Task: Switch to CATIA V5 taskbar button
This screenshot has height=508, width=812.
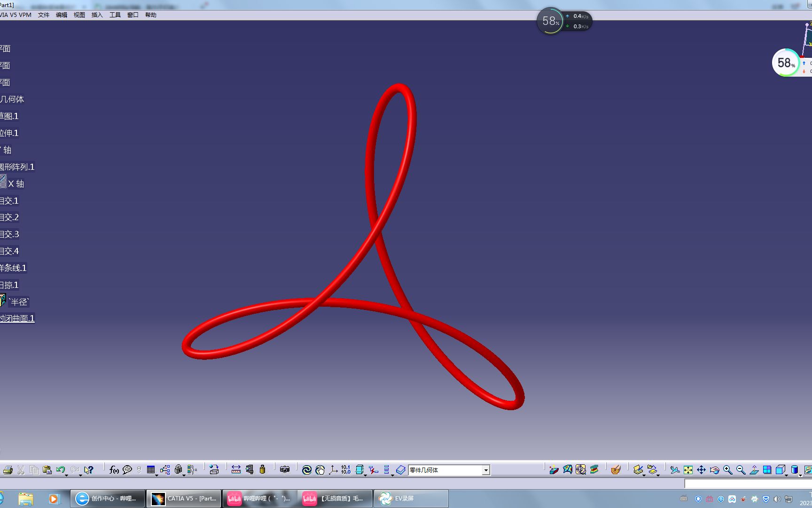Action: pyautogui.click(x=184, y=499)
